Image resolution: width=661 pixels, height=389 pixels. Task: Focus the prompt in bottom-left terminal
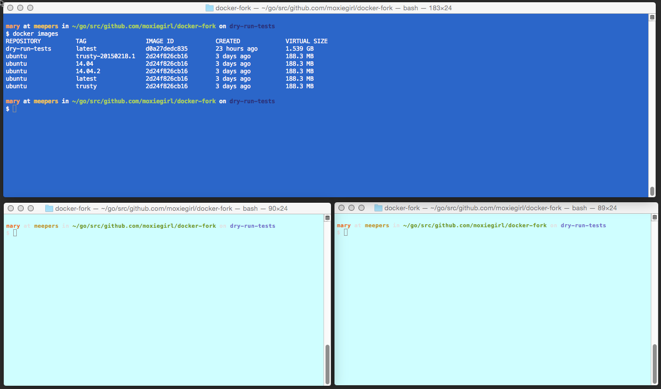[15, 233]
